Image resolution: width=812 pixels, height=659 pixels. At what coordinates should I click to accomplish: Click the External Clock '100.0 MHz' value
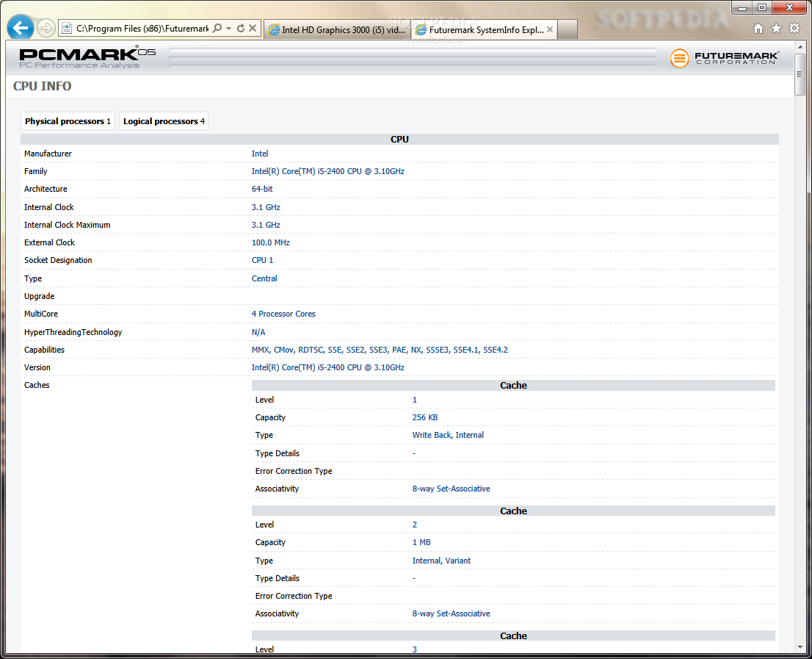[x=270, y=242]
